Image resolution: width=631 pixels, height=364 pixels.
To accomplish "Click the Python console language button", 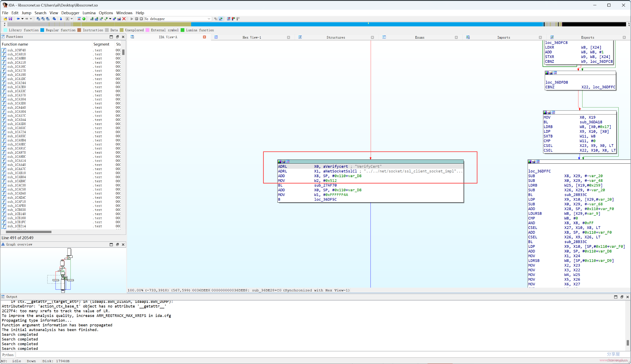I will [x=8, y=355].
